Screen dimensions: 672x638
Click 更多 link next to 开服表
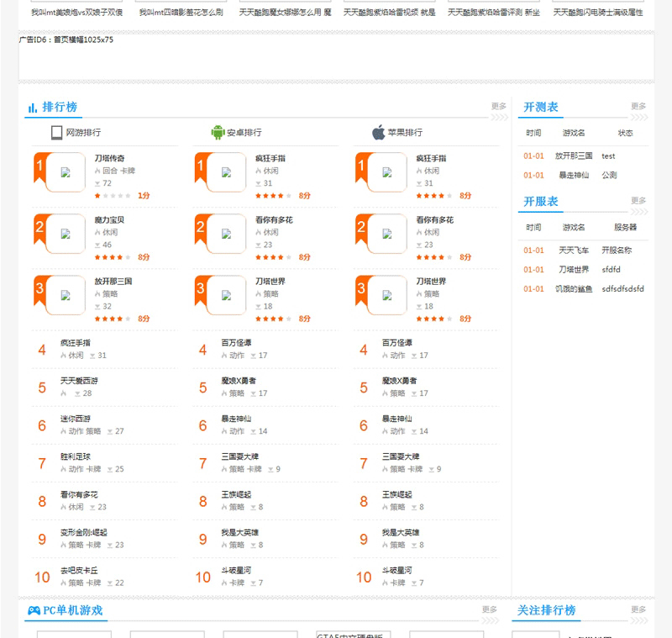[638, 200]
